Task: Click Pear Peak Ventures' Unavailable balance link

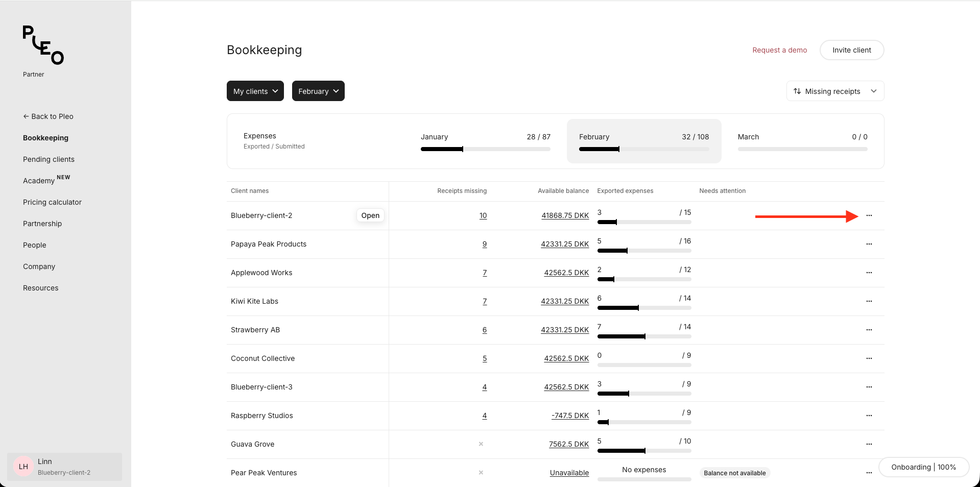Action: [x=569, y=473]
